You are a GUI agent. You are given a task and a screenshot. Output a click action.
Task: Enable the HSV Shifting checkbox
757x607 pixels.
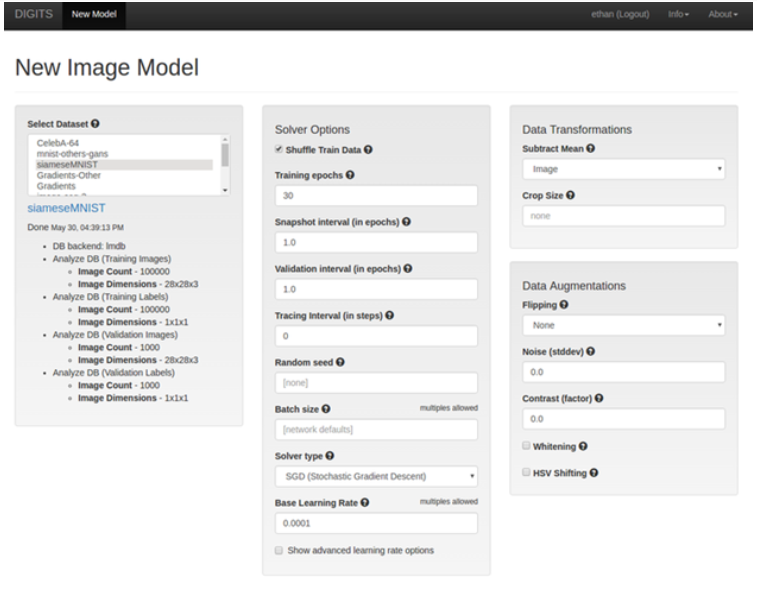526,472
